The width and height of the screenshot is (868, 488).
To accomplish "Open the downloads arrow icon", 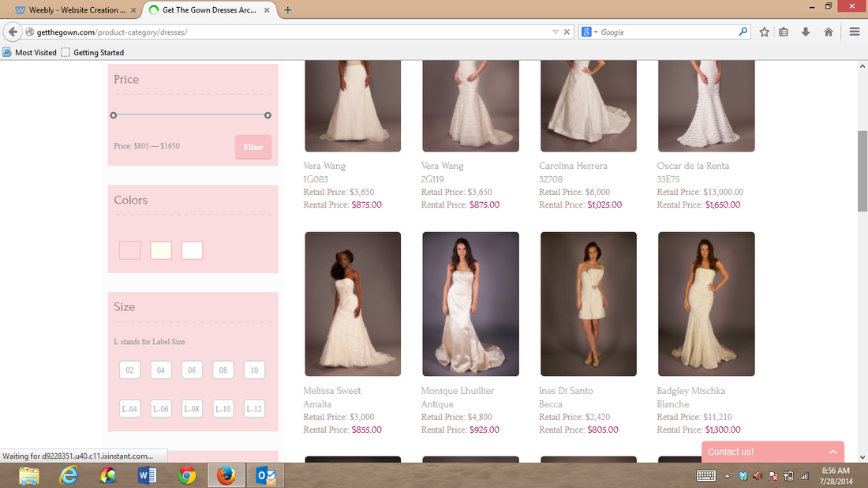I will pyautogui.click(x=806, y=32).
